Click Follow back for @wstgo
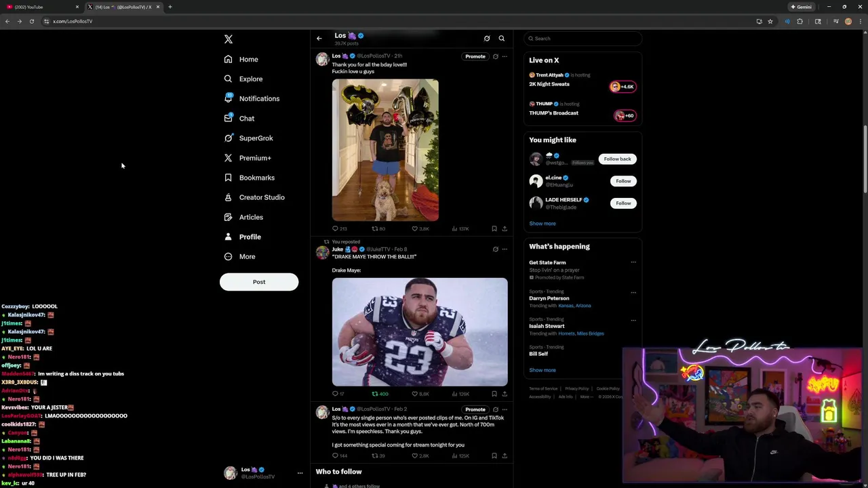This screenshot has width=868, height=488. click(617, 159)
